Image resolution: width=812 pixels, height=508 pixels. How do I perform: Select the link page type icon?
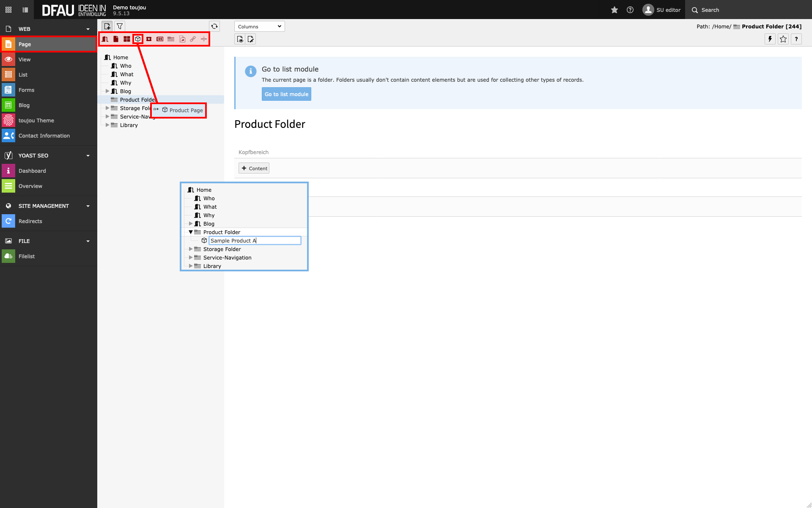(193, 39)
